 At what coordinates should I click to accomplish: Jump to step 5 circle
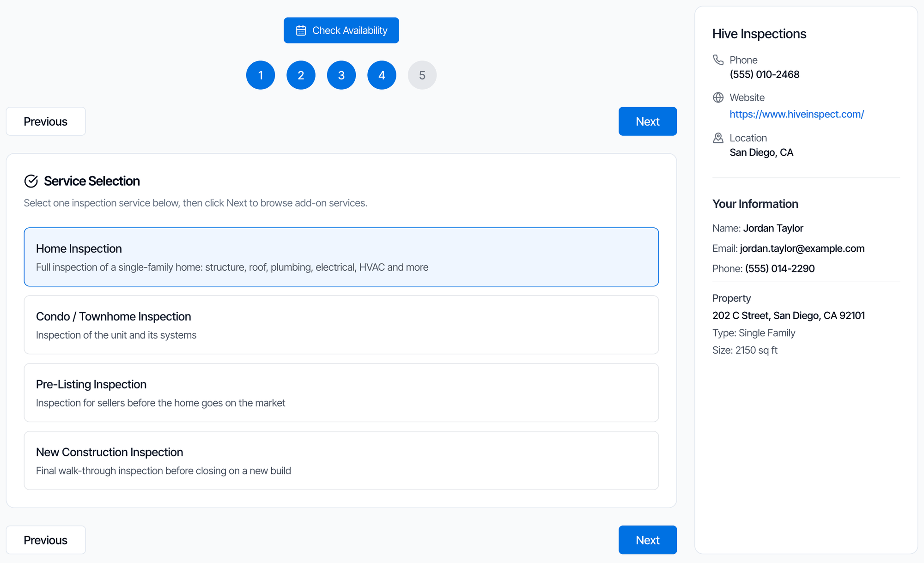(422, 75)
